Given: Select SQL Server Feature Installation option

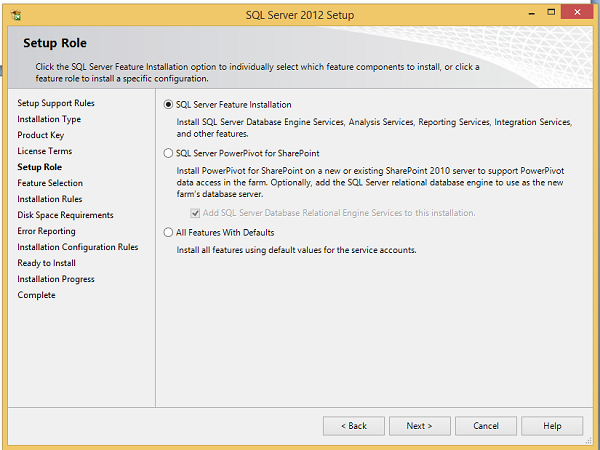Looking at the screenshot, I should (x=168, y=104).
